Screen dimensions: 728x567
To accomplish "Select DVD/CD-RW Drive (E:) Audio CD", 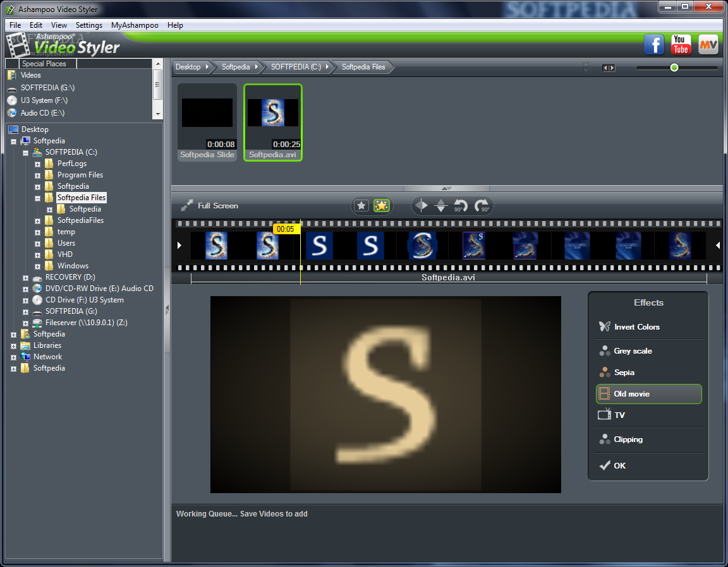I will click(99, 289).
